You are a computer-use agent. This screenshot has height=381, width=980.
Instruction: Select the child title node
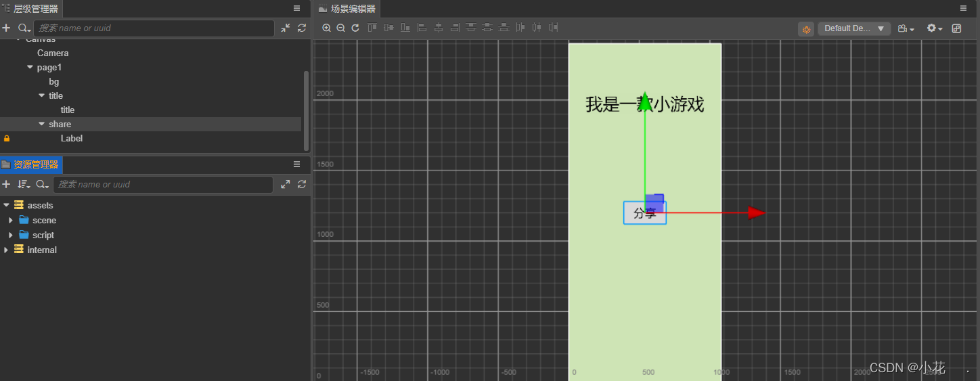68,110
